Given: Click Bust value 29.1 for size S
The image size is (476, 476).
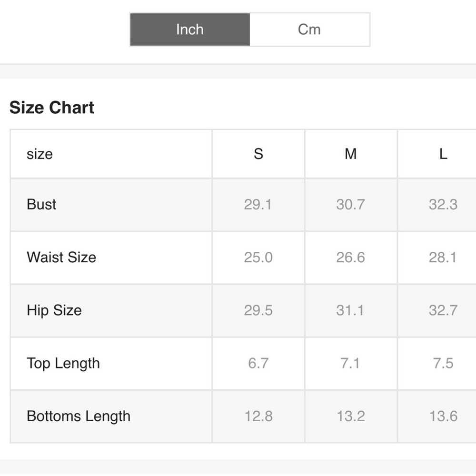Looking at the screenshot, I should (258, 205).
